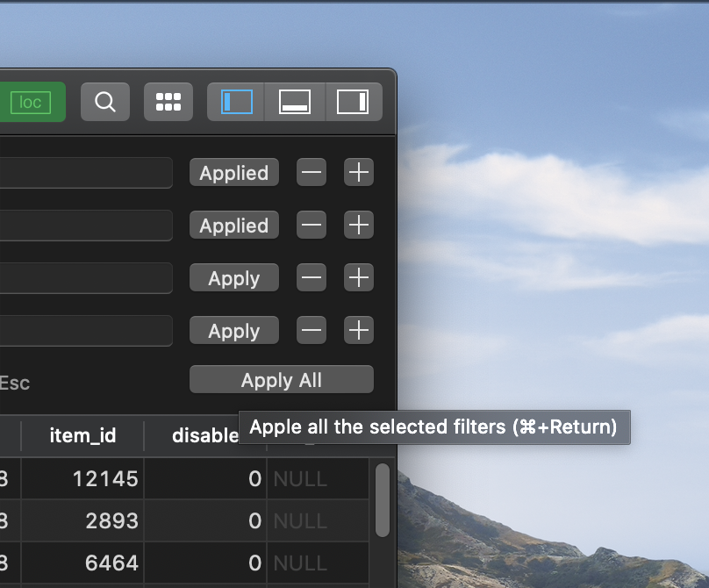This screenshot has height=588, width=709.
Task: Select the item_id column header
Action: pyautogui.click(x=82, y=435)
